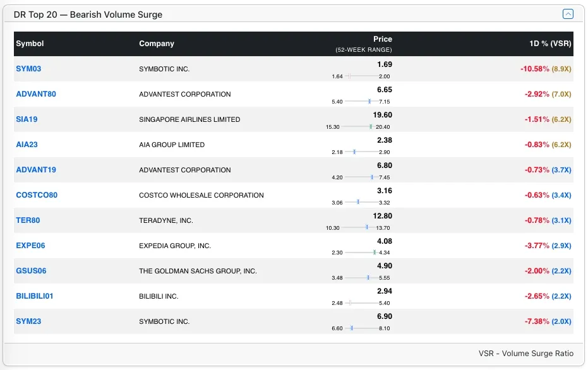Click the -10.58% (8.9X) change value

pos(546,69)
